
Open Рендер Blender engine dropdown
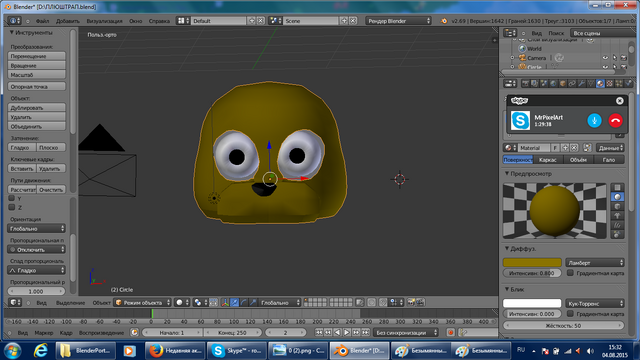[x=398, y=21]
